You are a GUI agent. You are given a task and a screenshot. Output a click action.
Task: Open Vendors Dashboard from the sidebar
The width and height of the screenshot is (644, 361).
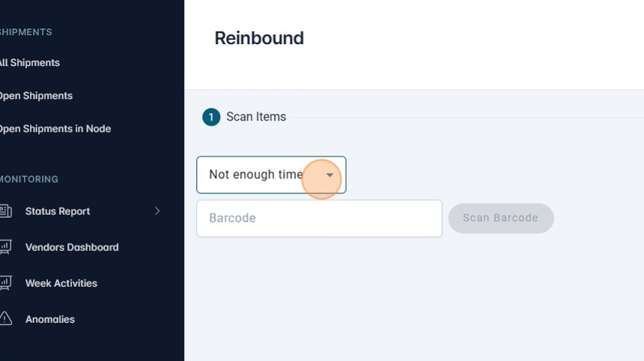tap(72, 247)
